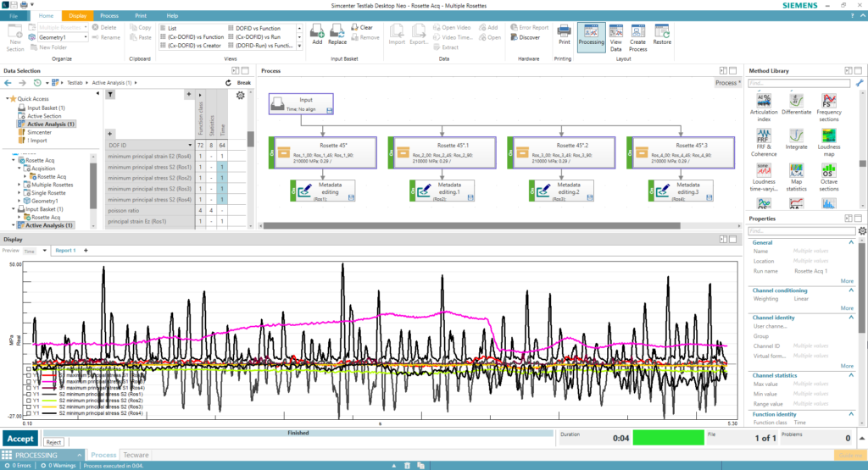The height and width of the screenshot is (470, 868).
Task: Open the Tecware tab at the bottom
Action: click(x=136, y=455)
